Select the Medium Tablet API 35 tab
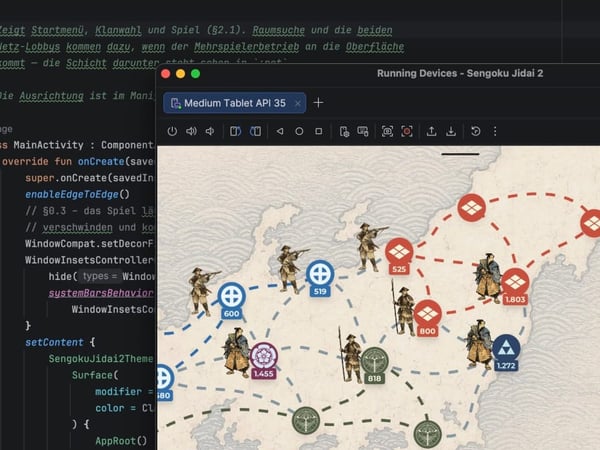Screen dimensions: 600x450 point(235,103)
